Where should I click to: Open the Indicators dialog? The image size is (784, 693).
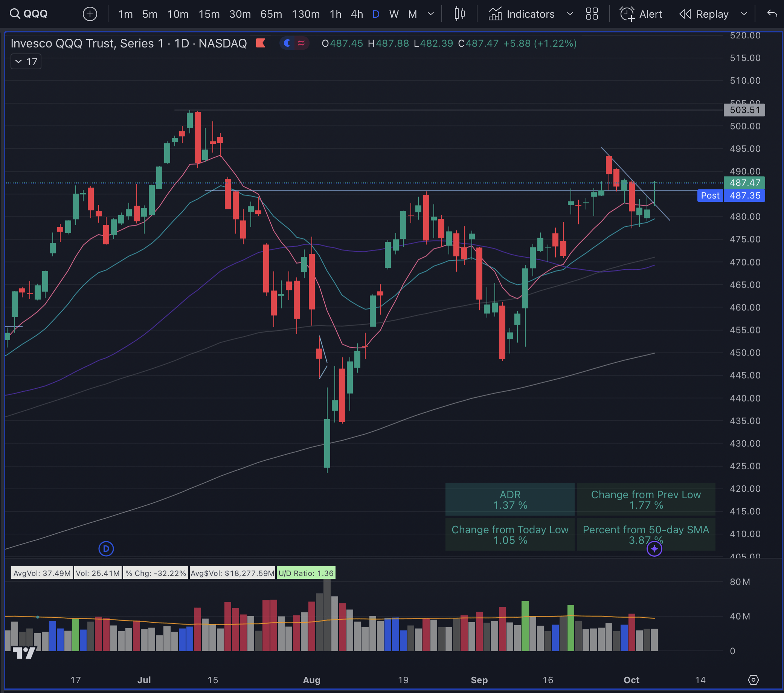(521, 14)
